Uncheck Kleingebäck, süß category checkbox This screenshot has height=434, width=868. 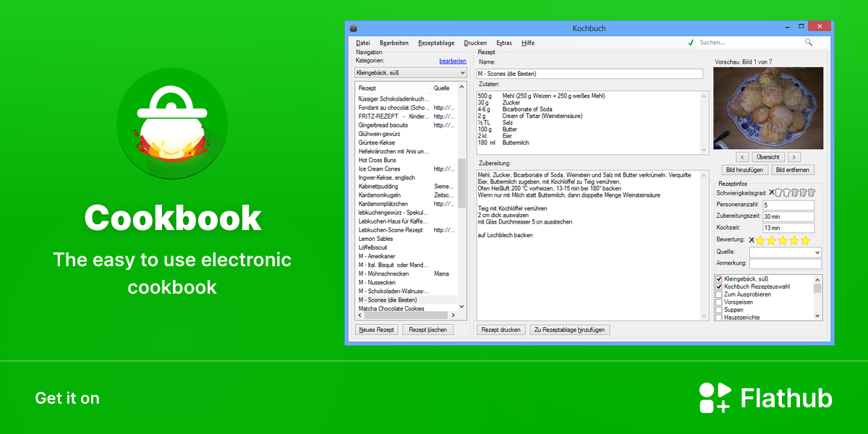pos(719,279)
